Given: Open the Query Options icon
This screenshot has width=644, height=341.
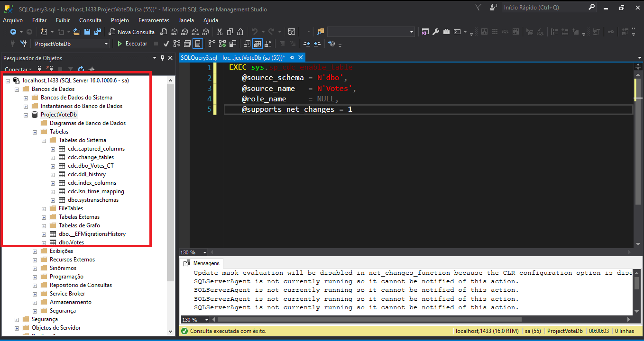Looking at the screenshot, I should click(187, 44).
